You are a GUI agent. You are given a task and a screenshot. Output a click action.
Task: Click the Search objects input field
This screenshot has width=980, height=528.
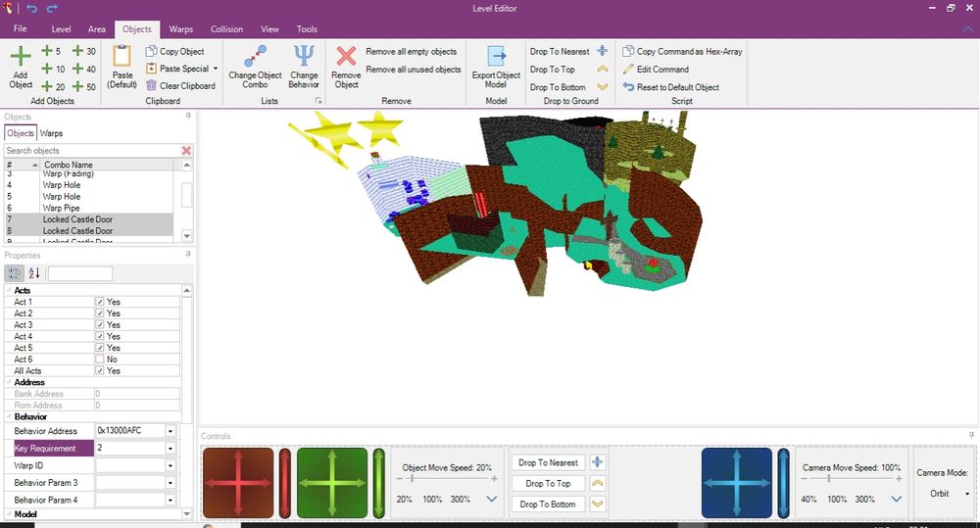pyautogui.click(x=91, y=151)
